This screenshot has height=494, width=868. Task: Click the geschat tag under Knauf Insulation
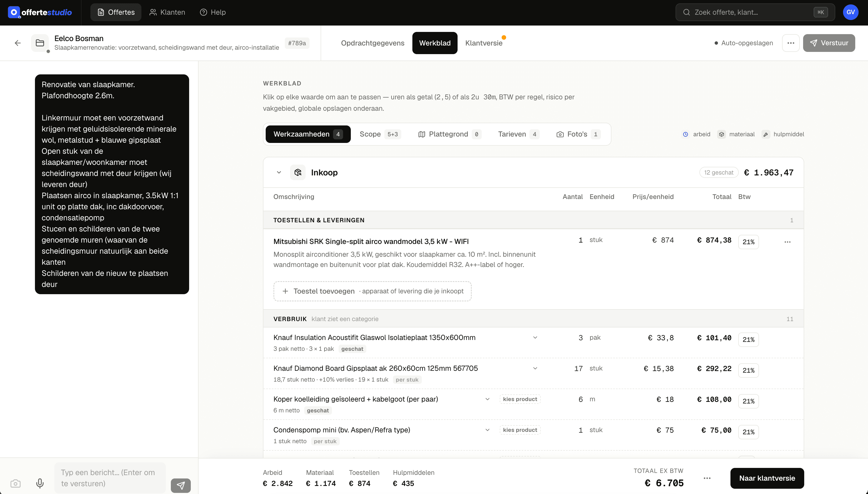[352, 349]
